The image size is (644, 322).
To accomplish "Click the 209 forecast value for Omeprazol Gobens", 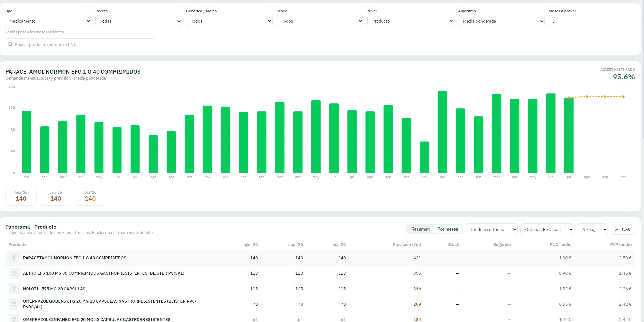I will click(417, 304).
